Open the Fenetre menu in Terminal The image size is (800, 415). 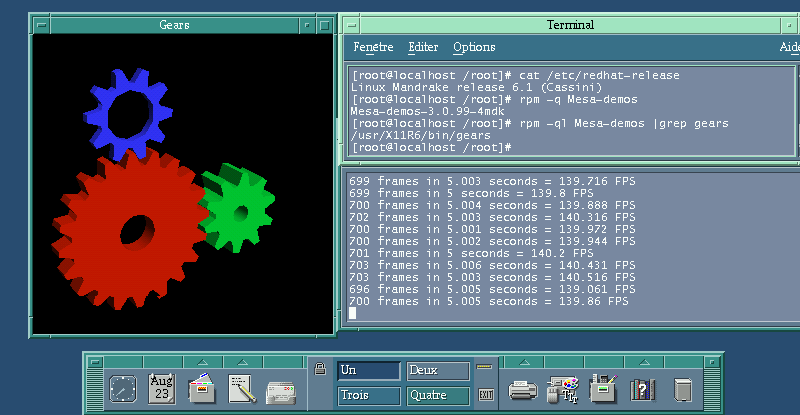pos(373,47)
